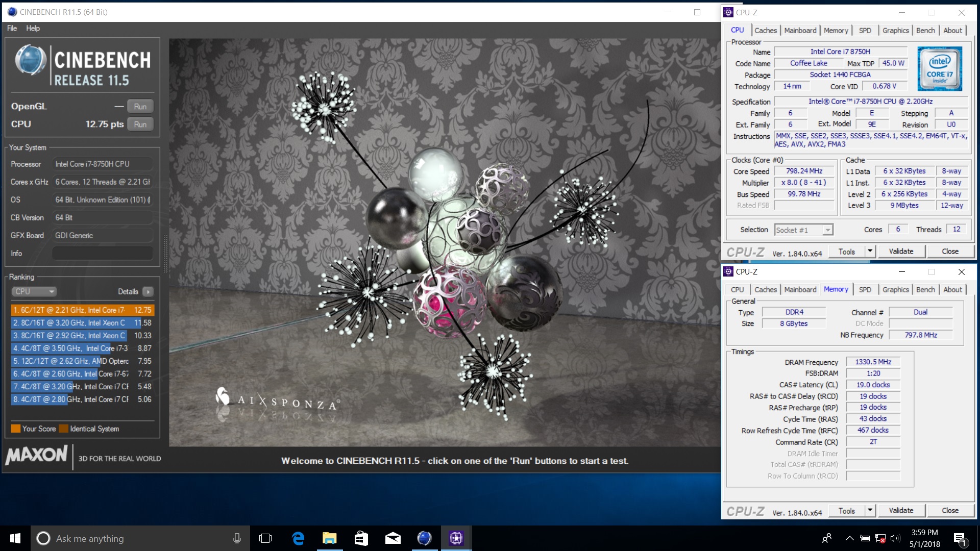Open the About tab in lower CPU-Z
This screenshot has height=551, width=980.
[952, 290]
